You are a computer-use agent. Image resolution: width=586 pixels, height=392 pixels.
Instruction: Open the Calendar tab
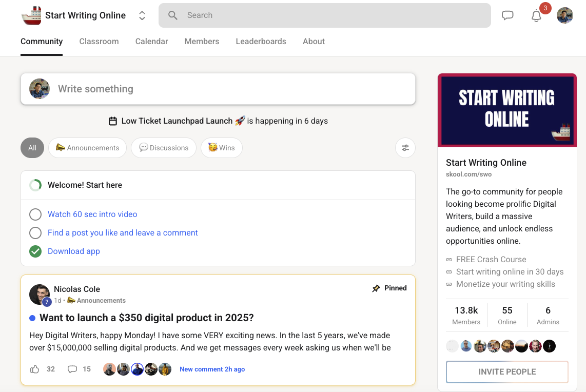coord(152,42)
